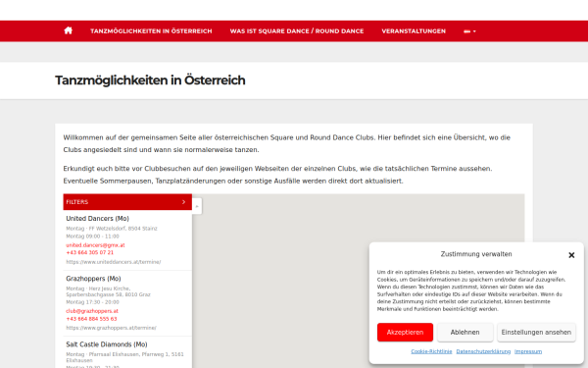
Task: Open uniteddancers.at/termine link
Action: (x=114, y=262)
